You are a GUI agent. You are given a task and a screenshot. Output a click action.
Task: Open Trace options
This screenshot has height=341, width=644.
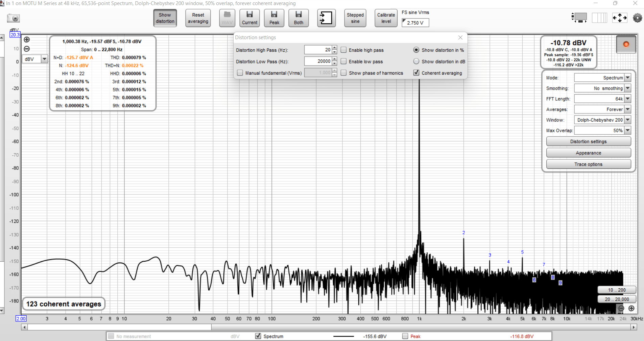(x=588, y=164)
